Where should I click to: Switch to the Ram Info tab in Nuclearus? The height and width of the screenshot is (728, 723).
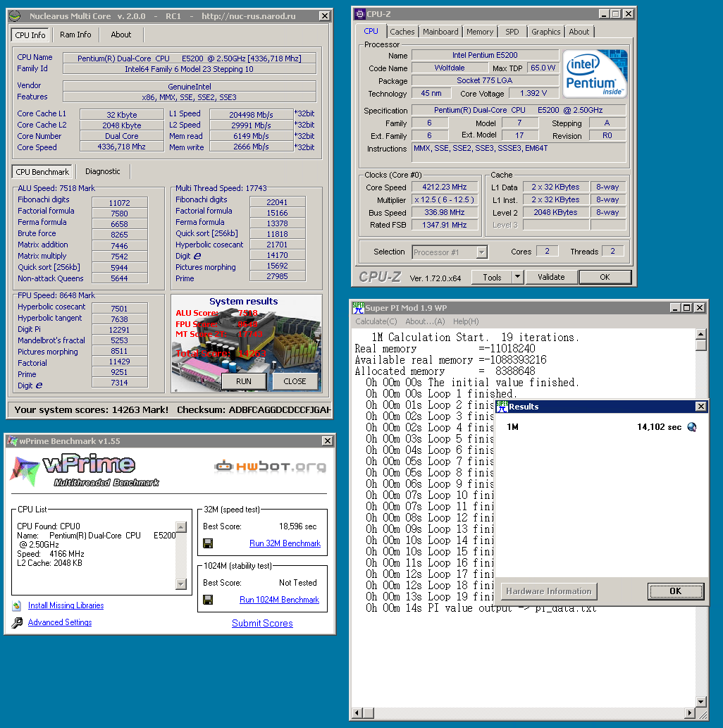click(75, 35)
